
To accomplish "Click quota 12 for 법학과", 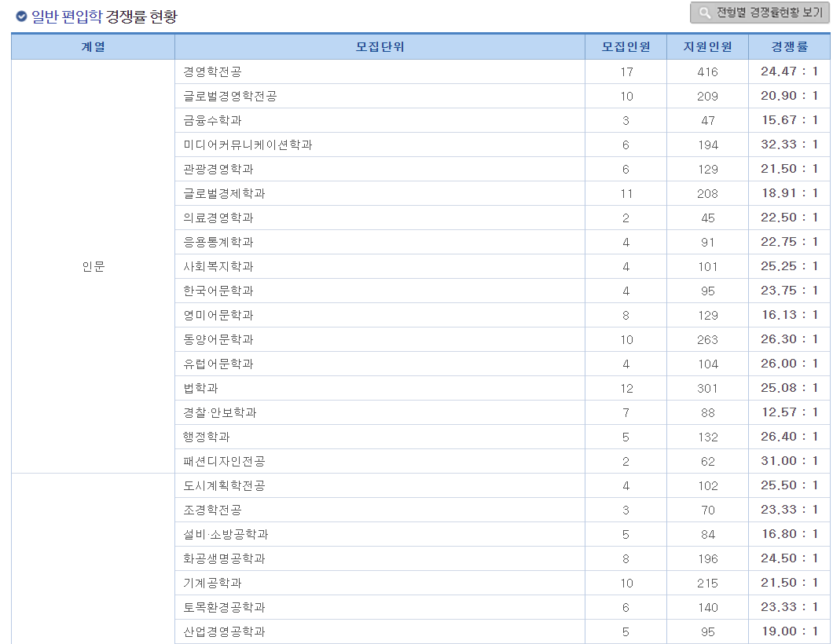I will 626,389.
